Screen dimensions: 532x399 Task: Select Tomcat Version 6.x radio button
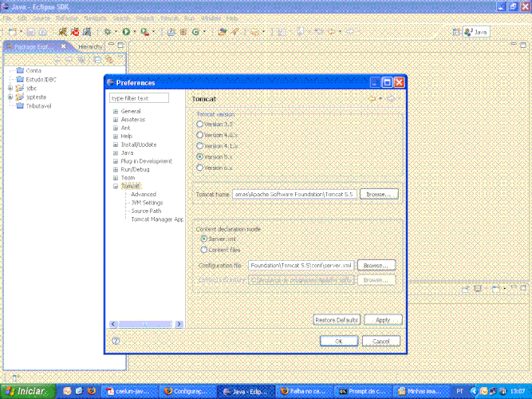200,168
